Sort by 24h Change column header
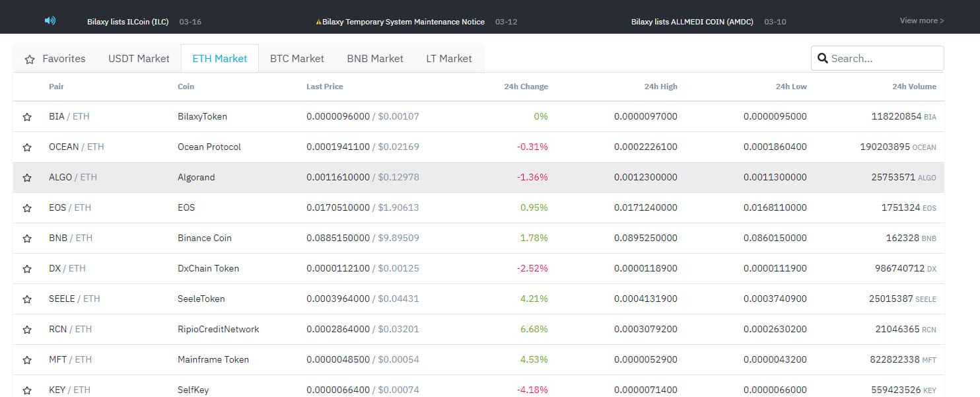 tap(526, 87)
